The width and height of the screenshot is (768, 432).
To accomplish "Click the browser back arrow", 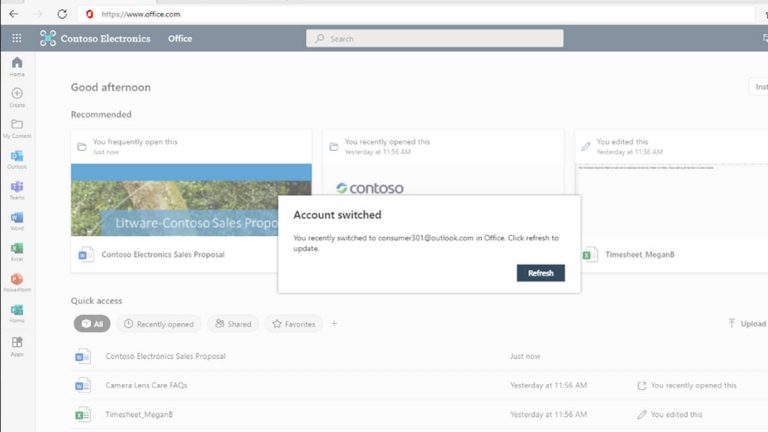I will click(14, 14).
